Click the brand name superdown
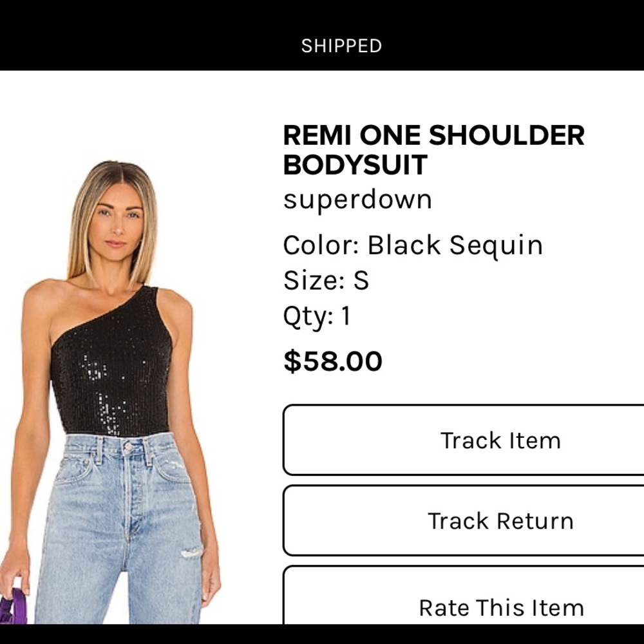The height and width of the screenshot is (644, 644). (357, 200)
